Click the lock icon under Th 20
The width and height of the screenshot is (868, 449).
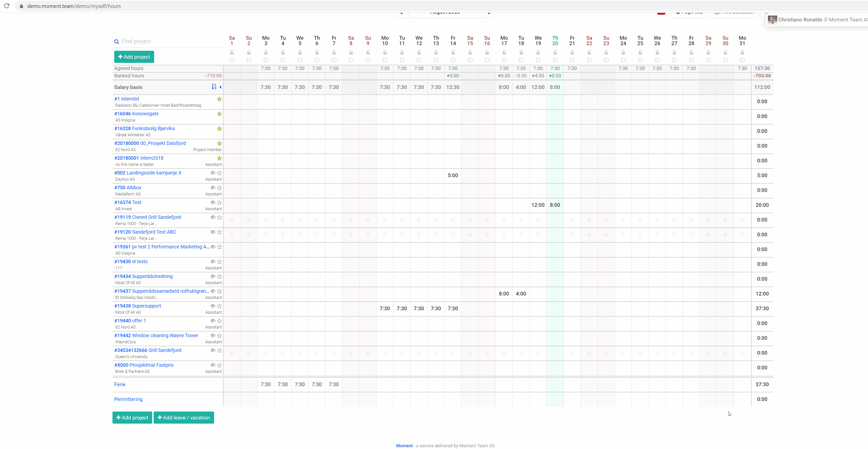point(555,52)
